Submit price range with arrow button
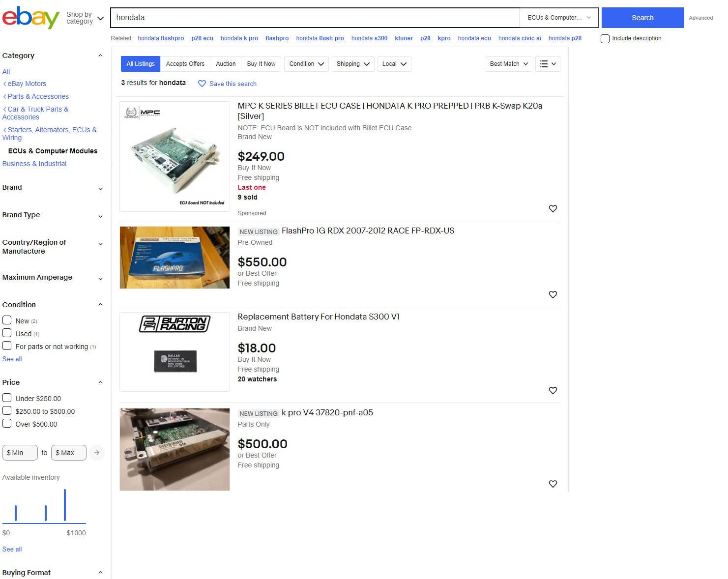 tap(97, 453)
